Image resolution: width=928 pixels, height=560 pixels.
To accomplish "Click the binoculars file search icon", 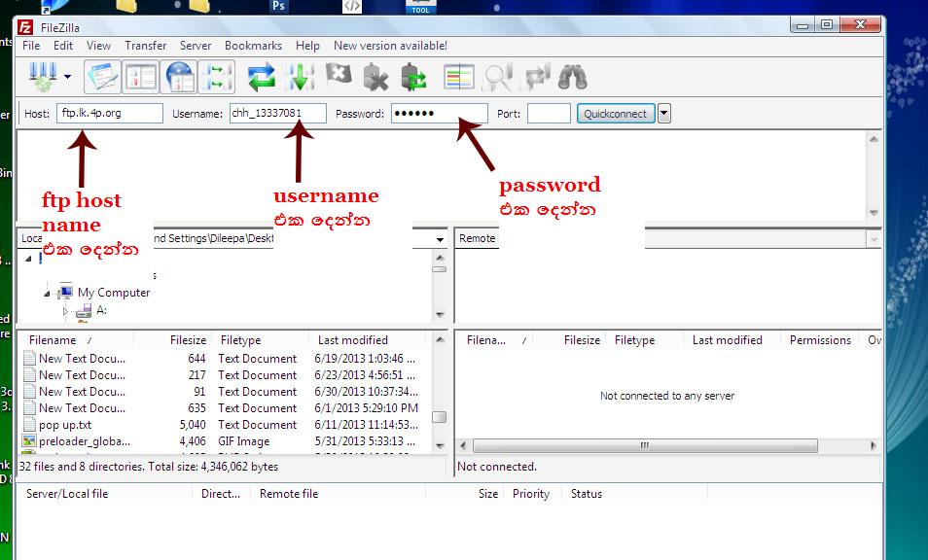I will pyautogui.click(x=572, y=77).
